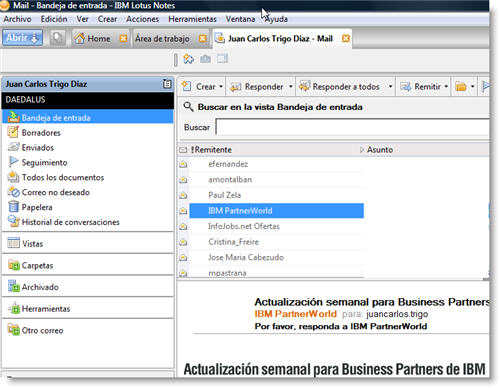Open the Ventana menu
The image size is (500, 388).
tap(240, 19)
